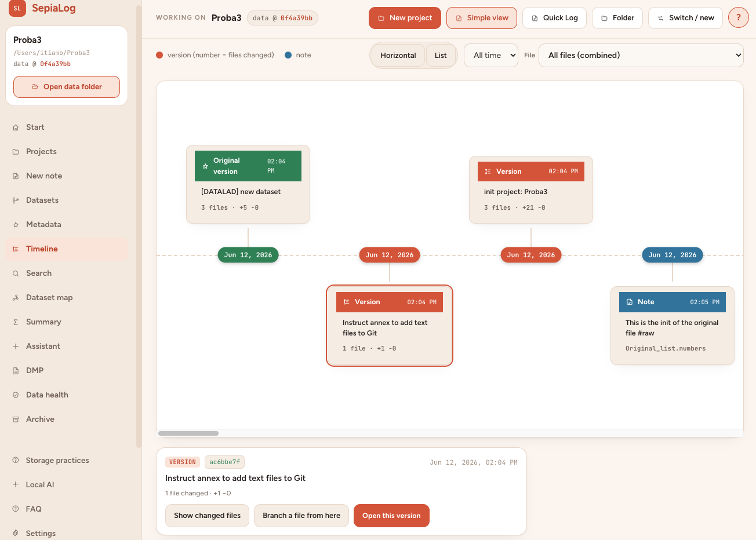Screen dimensions: 756x540
Task: Click version icon on Instruct annex card
Action: tap(347, 302)
